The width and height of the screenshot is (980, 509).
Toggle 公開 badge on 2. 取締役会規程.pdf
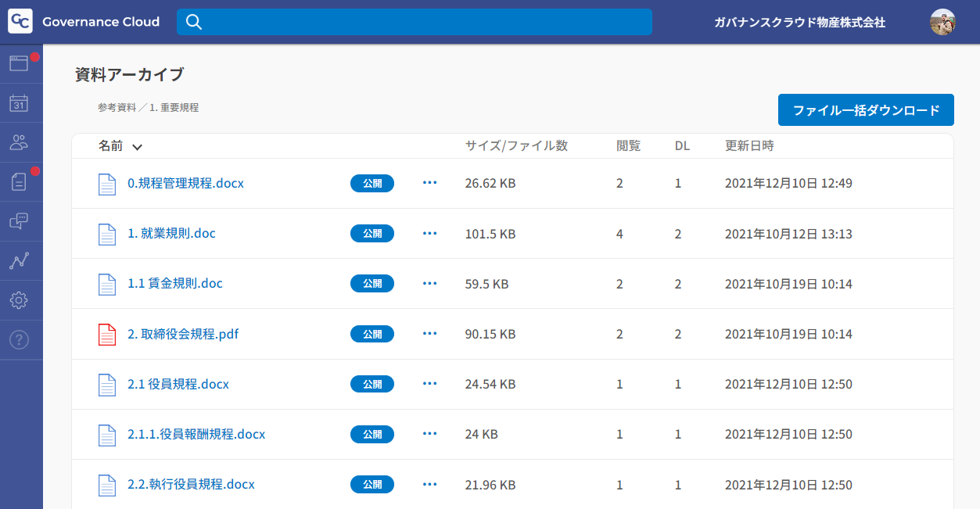click(372, 333)
